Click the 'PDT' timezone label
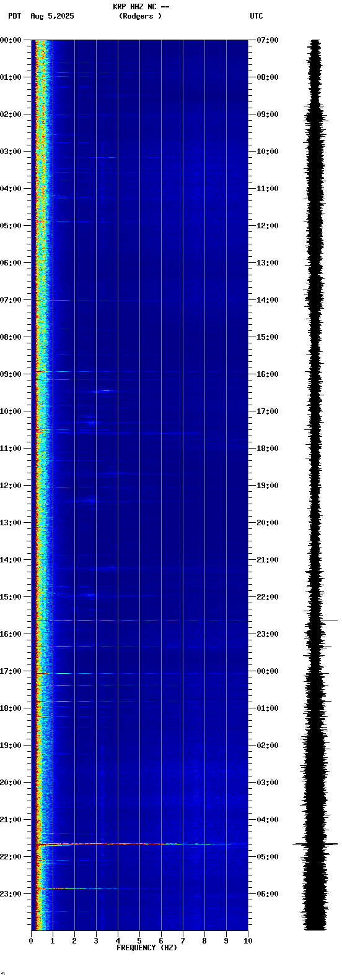This screenshot has width=342, height=980. coord(14,16)
